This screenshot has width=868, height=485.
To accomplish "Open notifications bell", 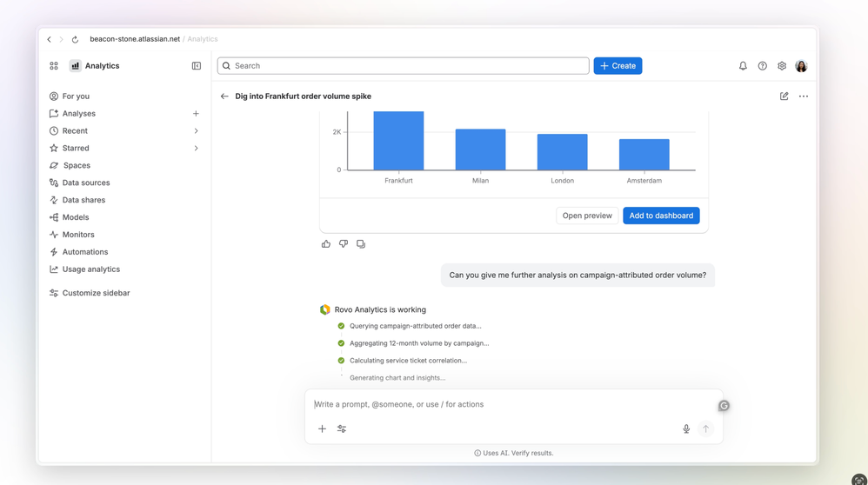I will pos(743,66).
